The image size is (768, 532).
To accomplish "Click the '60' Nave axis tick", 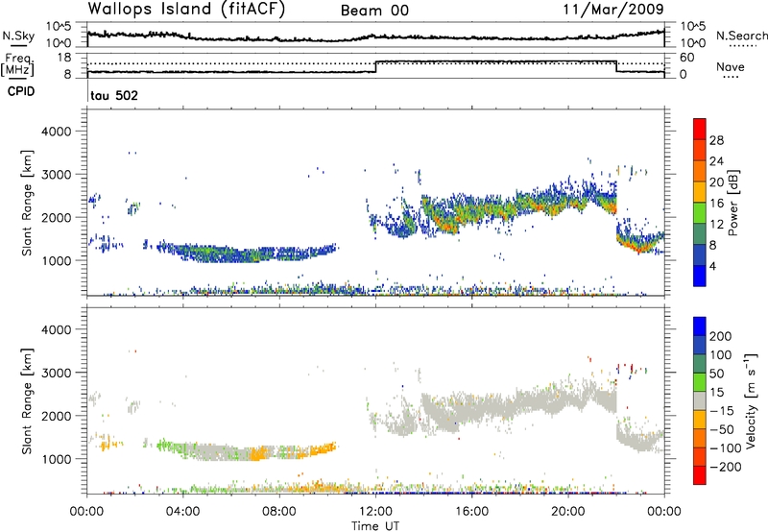I will click(687, 58).
